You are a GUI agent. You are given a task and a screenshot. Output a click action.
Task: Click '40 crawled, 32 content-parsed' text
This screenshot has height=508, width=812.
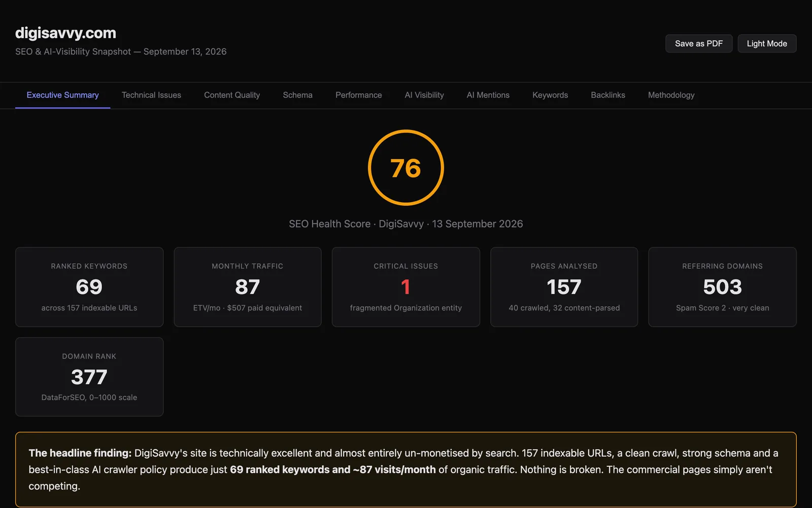(564, 308)
